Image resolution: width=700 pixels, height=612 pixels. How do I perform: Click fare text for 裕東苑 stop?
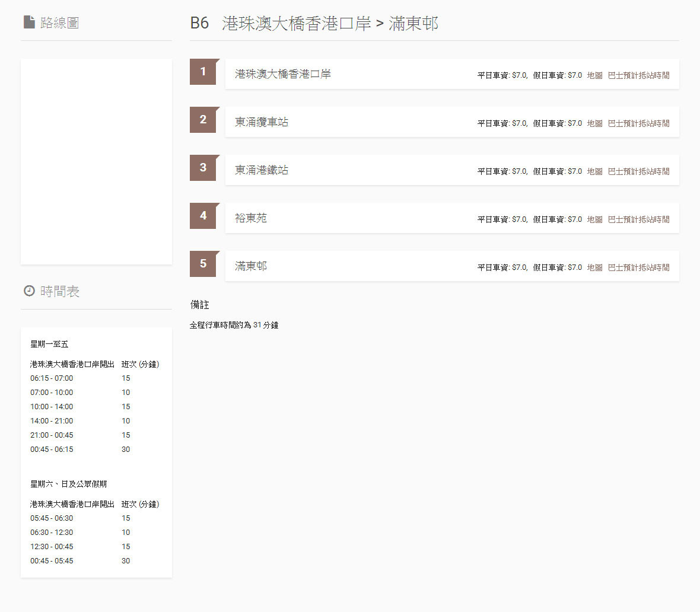click(x=530, y=219)
